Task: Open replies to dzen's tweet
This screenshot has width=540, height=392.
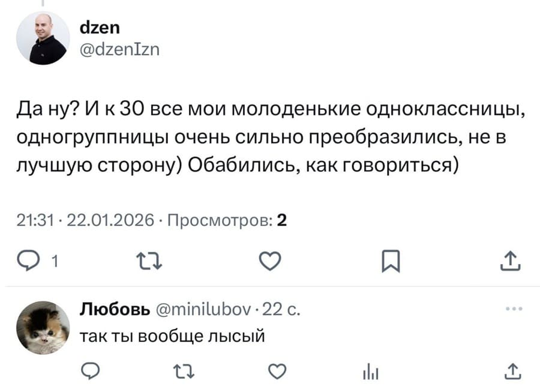Action: (28, 261)
